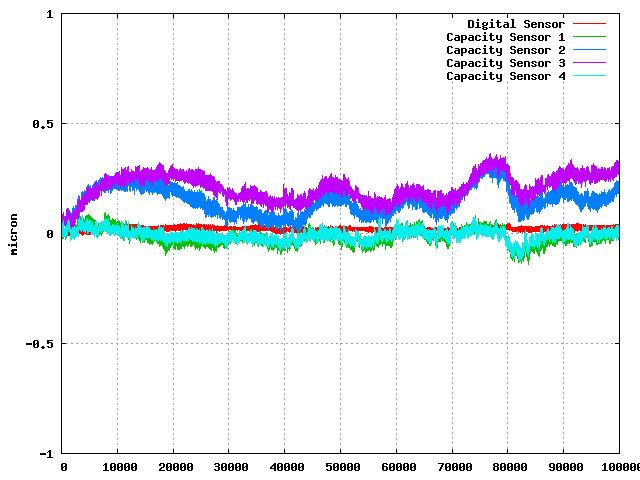Click the Capacity Sensor 3 legend label
The image size is (640, 480).
pyautogui.click(x=506, y=64)
